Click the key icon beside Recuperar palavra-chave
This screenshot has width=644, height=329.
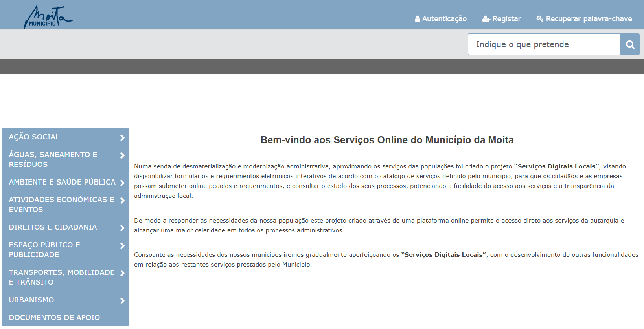[540, 19]
